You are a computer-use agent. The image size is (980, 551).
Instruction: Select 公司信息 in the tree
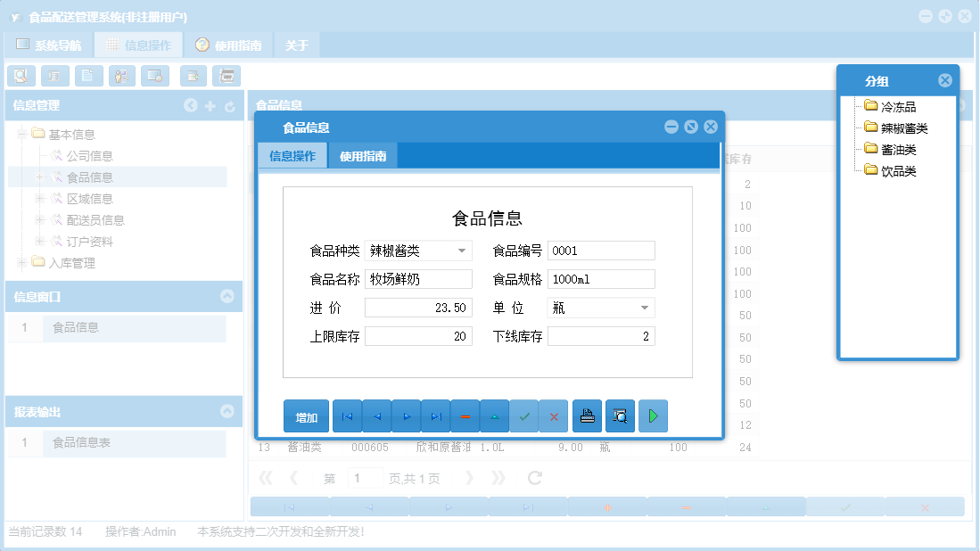click(x=89, y=156)
